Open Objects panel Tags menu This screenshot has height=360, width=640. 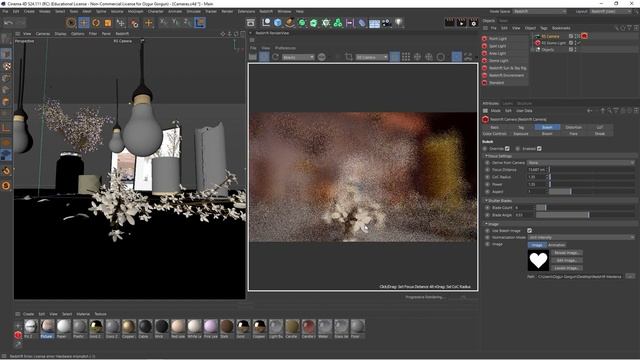tap(543, 28)
